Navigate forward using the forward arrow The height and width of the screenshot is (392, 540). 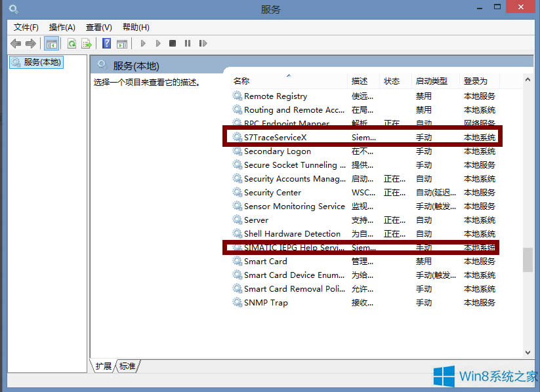[x=31, y=43]
